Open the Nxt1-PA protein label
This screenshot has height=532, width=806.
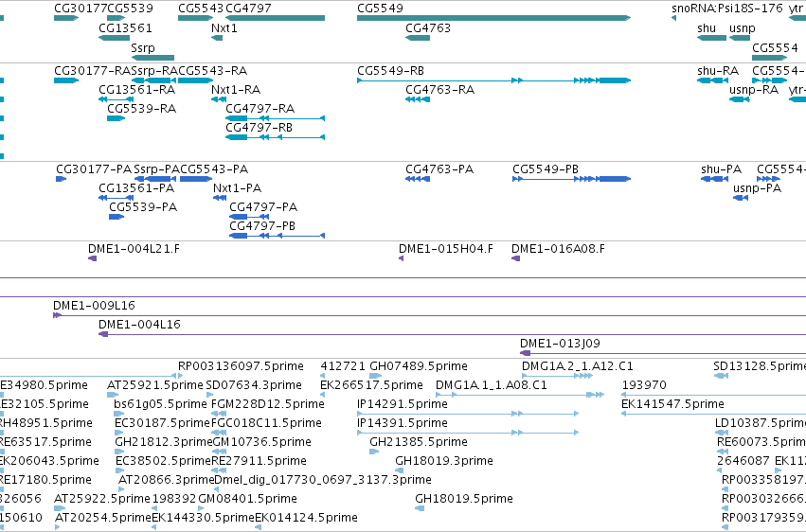pos(238,188)
